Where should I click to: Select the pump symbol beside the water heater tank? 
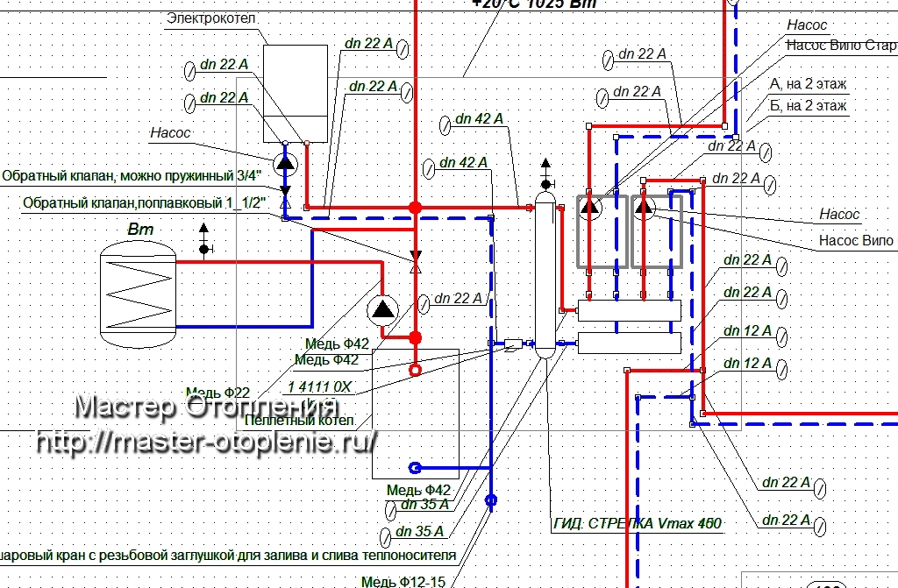(x=382, y=308)
